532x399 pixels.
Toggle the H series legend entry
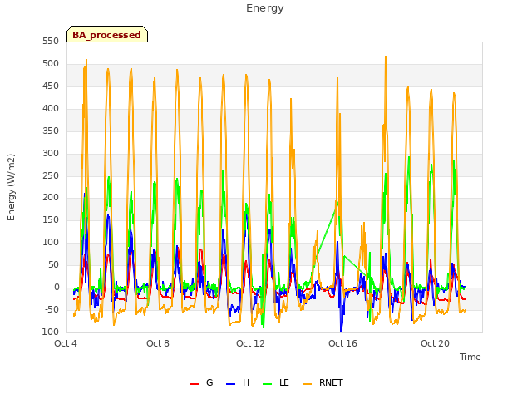(x=238, y=382)
